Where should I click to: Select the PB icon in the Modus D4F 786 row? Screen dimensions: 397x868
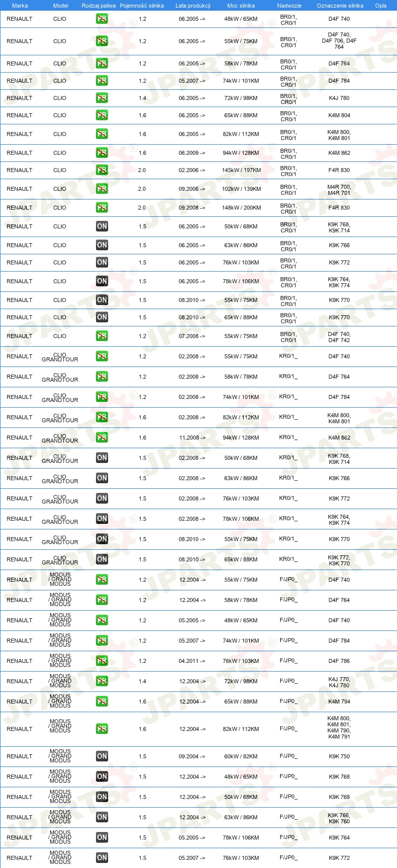tap(102, 661)
